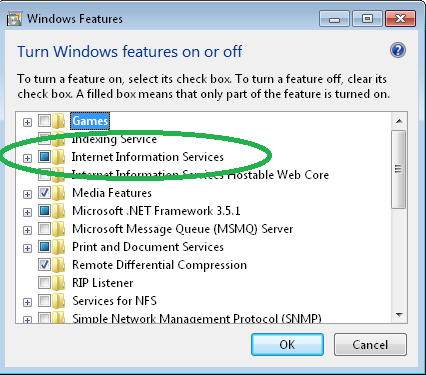Click the scrollbar down arrow
This screenshot has height=375, width=426.
point(399,314)
